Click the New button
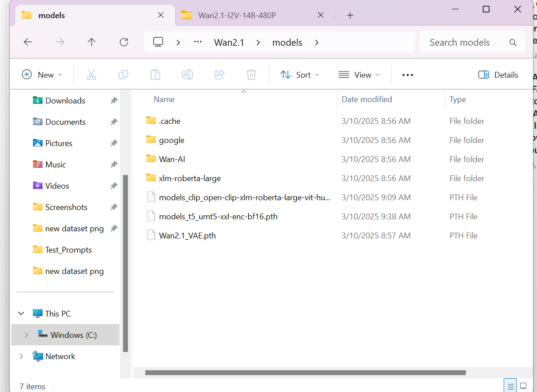537x392 pixels. [x=41, y=75]
